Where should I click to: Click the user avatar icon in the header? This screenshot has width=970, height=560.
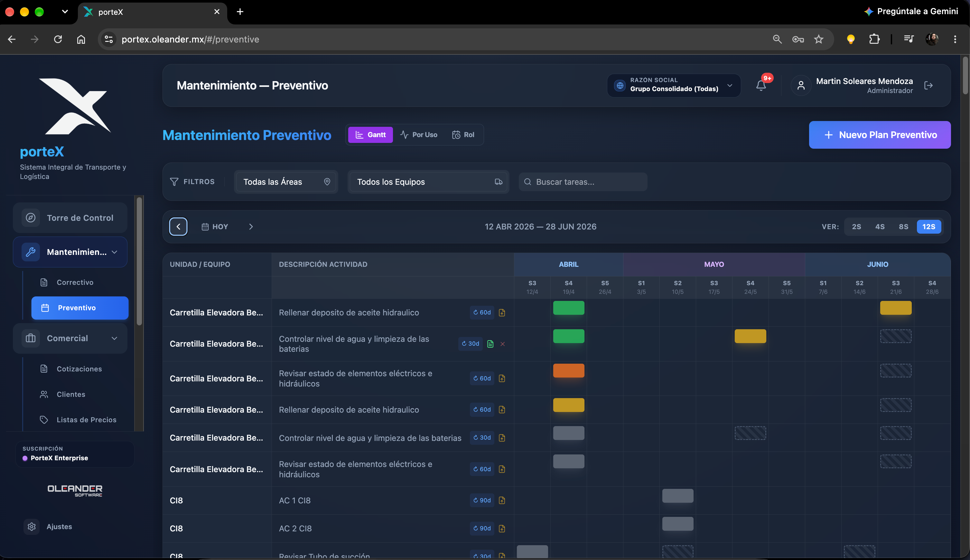(x=801, y=85)
